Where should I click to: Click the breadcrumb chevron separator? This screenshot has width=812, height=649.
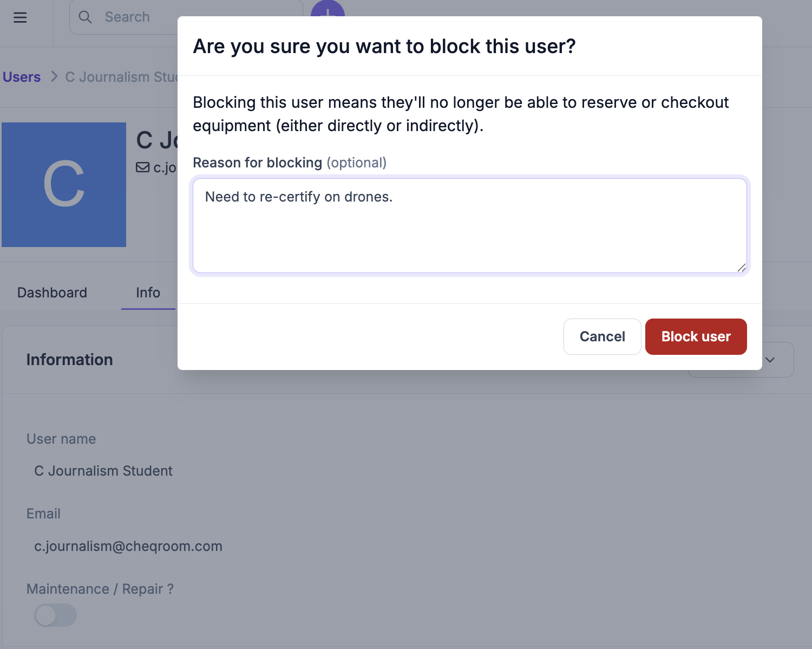(x=54, y=76)
